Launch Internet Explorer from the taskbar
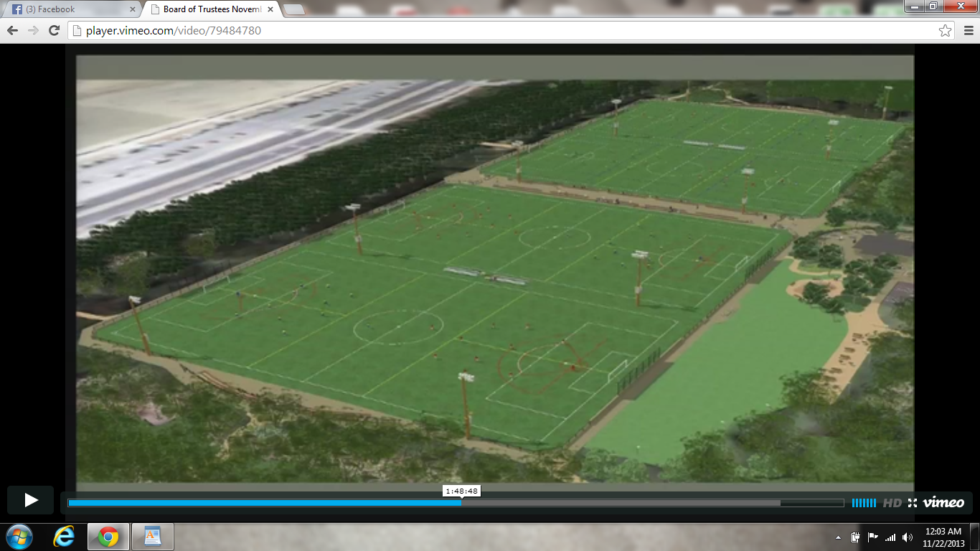Image resolution: width=980 pixels, height=551 pixels. [64, 536]
